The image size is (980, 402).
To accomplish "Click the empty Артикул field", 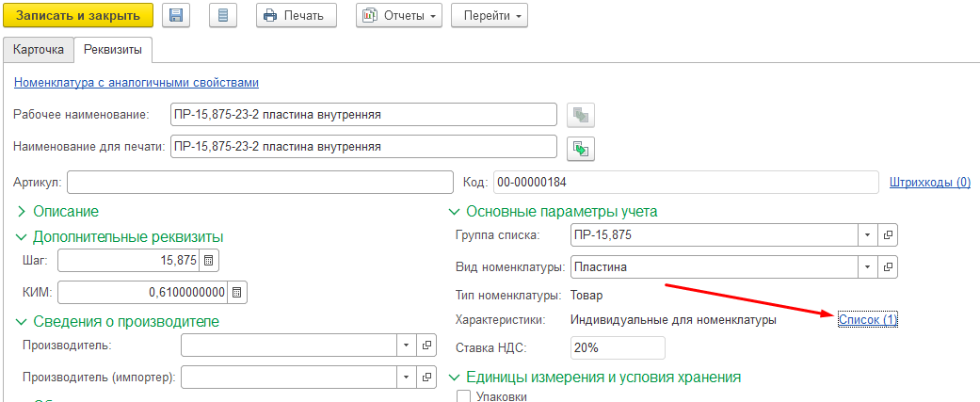I will pos(260,182).
